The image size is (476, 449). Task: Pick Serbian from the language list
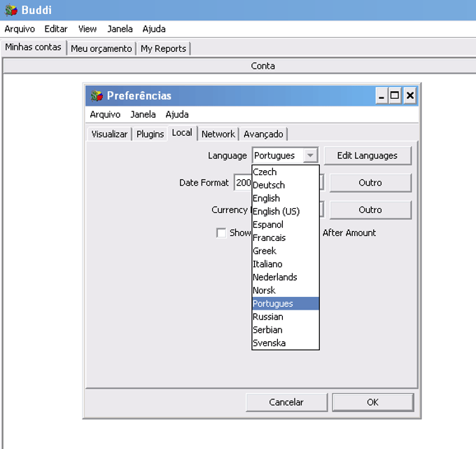pyautogui.click(x=286, y=330)
